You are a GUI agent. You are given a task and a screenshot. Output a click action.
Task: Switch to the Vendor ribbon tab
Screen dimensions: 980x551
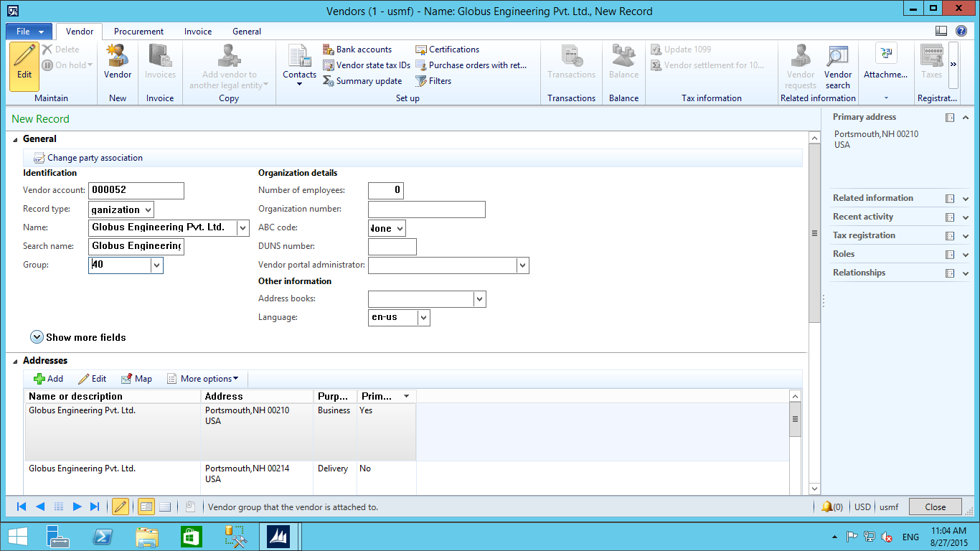click(x=80, y=32)
